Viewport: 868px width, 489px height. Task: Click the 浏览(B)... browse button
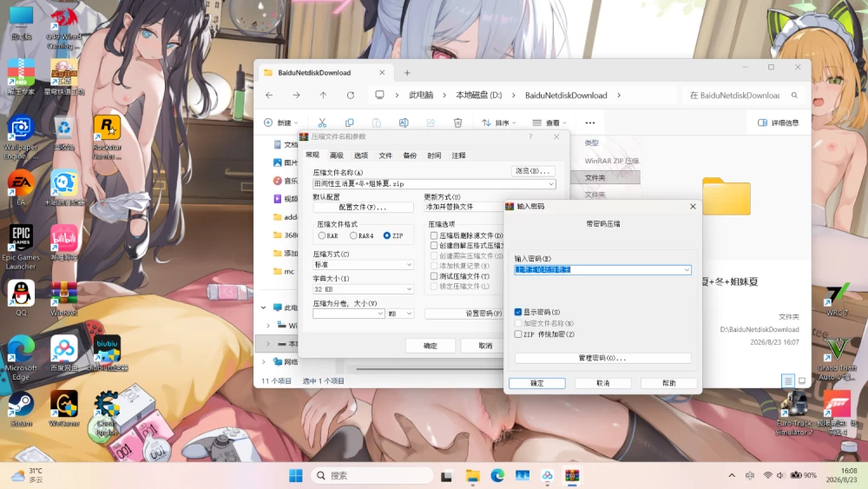(x=533, y=171)
